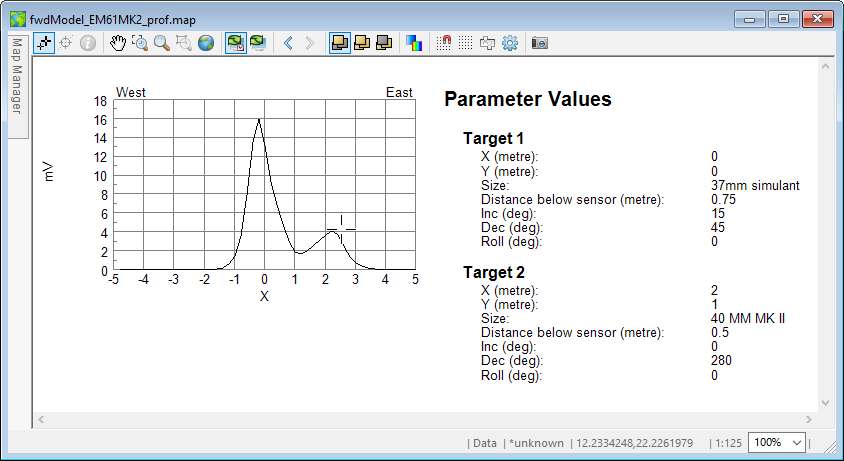This screenshot has width=844, height=461.
Task: Click the back arrow navigation icon
Action: click(288, 43)
